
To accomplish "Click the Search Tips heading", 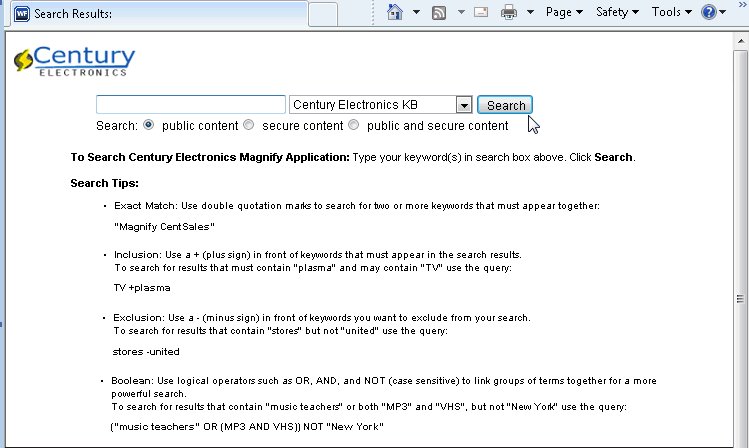I will [x=105, y=183].
